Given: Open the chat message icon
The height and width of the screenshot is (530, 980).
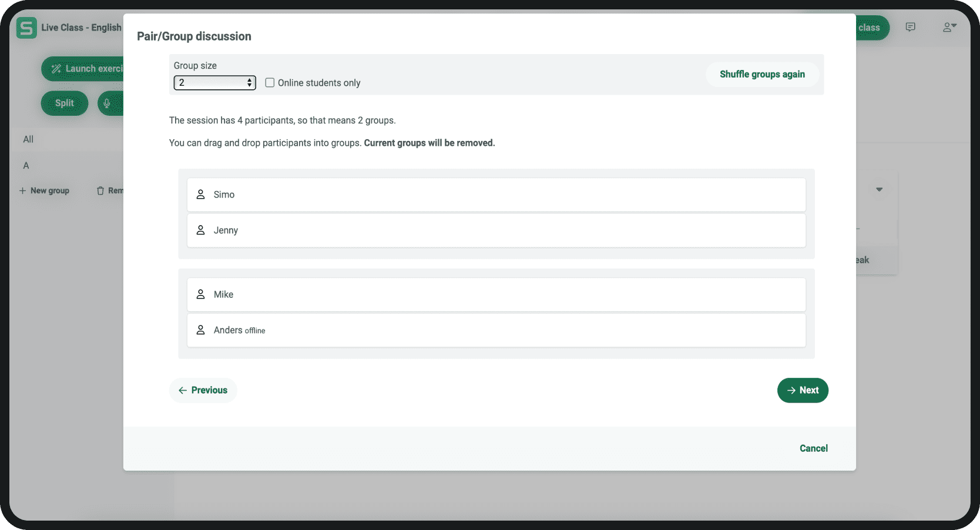Looking at the screenshot, I should coord(910,27).
